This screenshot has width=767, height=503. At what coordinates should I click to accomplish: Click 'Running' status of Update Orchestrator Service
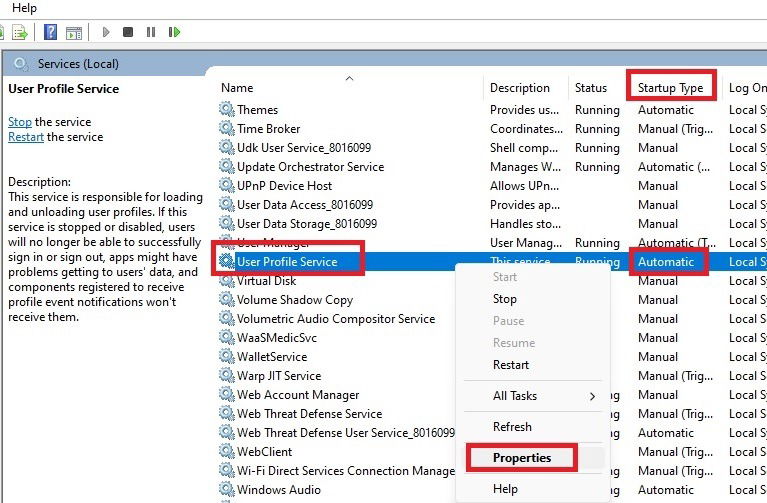(x=597, y=167)
